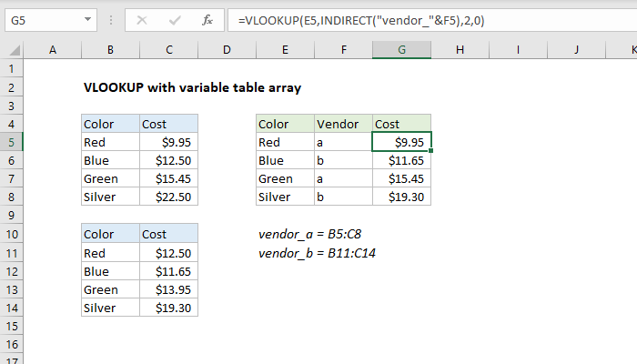Viewport: 637px width, 364px height.
Task: Click the 'Color' header in cell E4
Action: (x=285, y=124)
